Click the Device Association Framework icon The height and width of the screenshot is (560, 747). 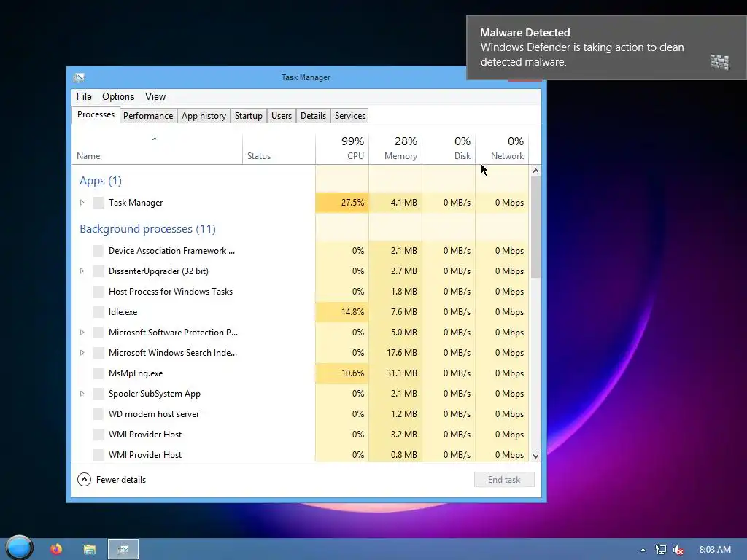point(98,251)
